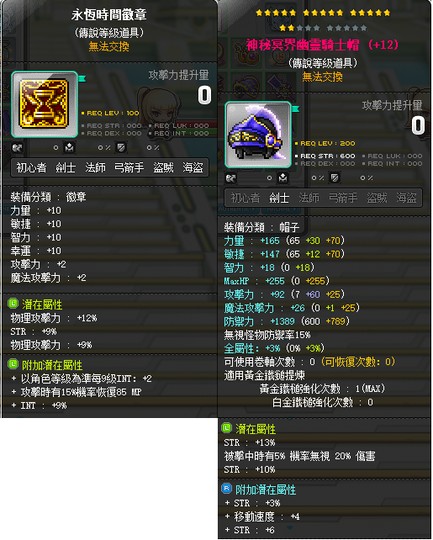Click the green 潛在屬性 icon on the hat tooltip
The height and width of the screenshot is (540, 433).
227,428
